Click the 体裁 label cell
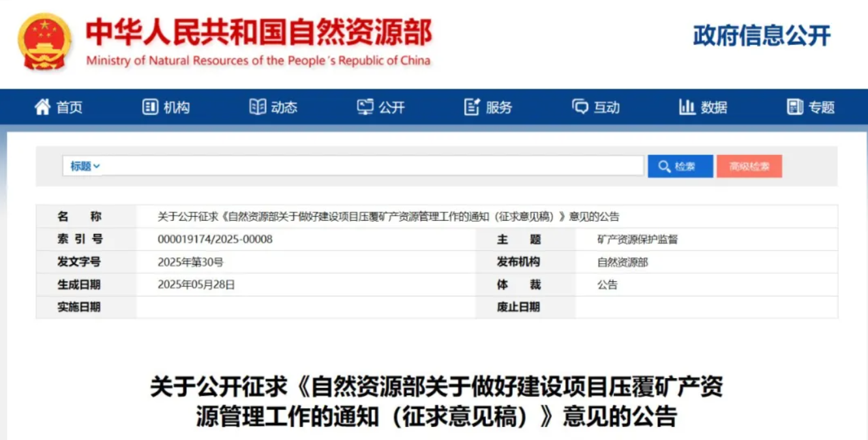The width and height of the screenshot is (868, 440). pyautogui.click(x=526, y=284)
